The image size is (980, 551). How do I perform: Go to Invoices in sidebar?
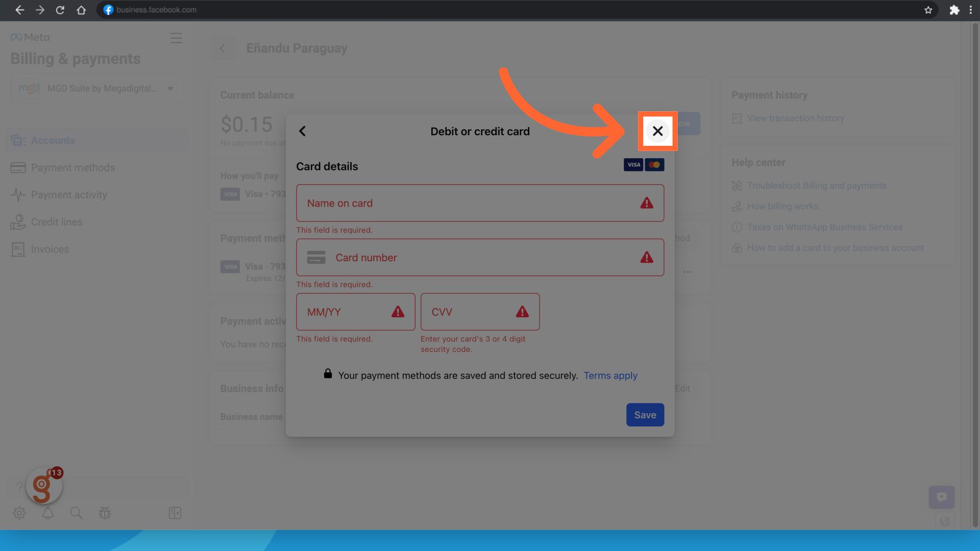(x=50, y=249)
